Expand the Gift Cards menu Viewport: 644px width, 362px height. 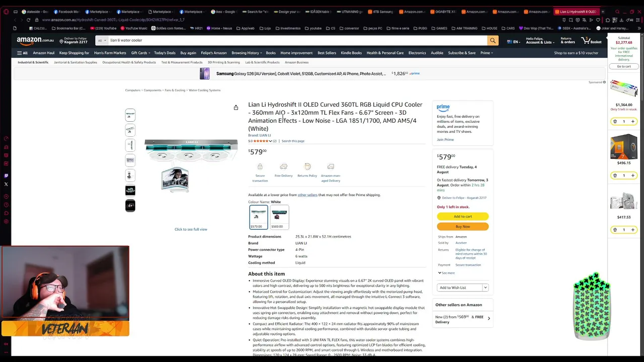pyautogui.click(x=140, y=53)
